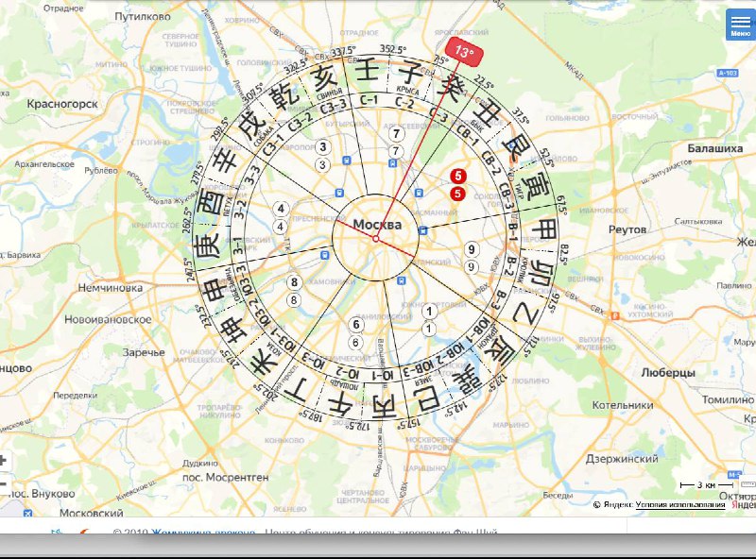Screen dimensions: 756x559
Task: Click the 3 км map scale
Action: (x=706, y=484)
